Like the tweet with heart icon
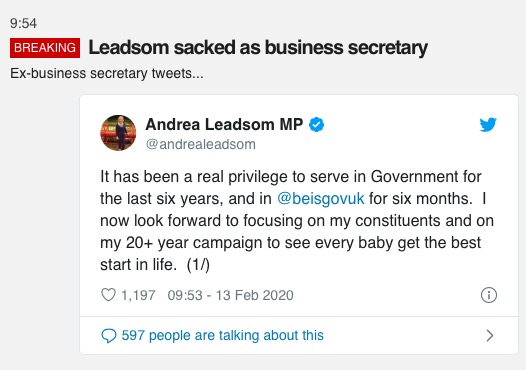Screen dimensions: 526x370 coord(108,295)
